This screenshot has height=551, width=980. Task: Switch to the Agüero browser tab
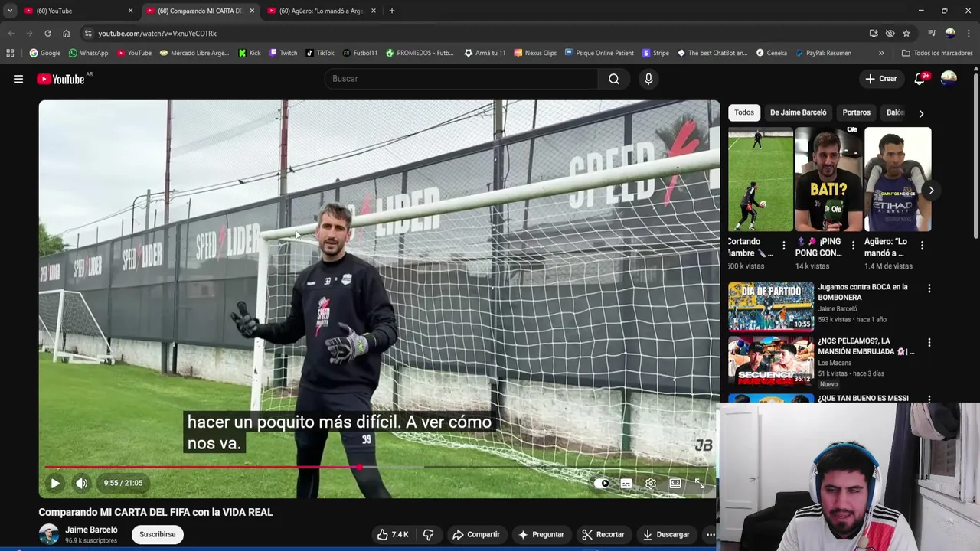pyautogui.click(x=322, y=11)
